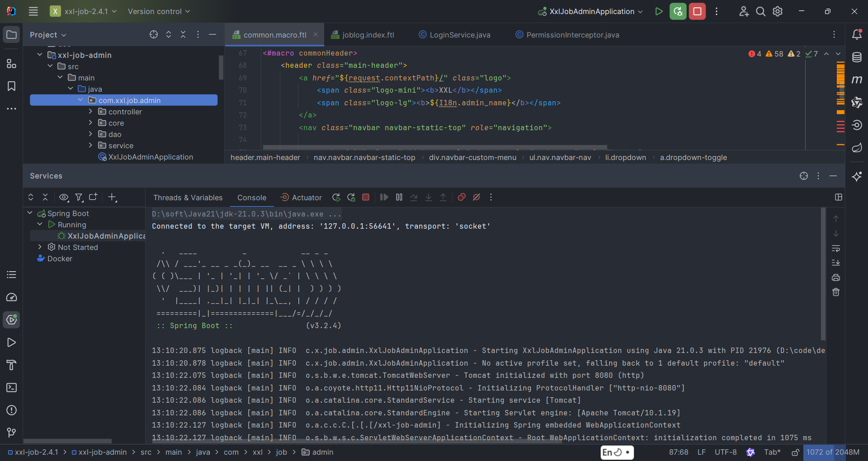Run XxlJobAdminApplication with green play icon
This screenshot has height=461, width=868.
pyautogui.click(x=659, y=11)
